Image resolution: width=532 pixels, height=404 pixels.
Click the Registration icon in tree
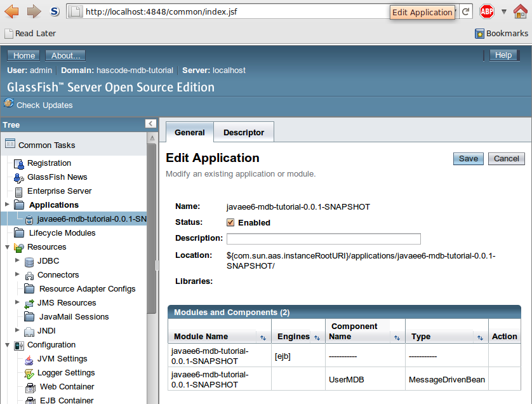coord(19,164)
